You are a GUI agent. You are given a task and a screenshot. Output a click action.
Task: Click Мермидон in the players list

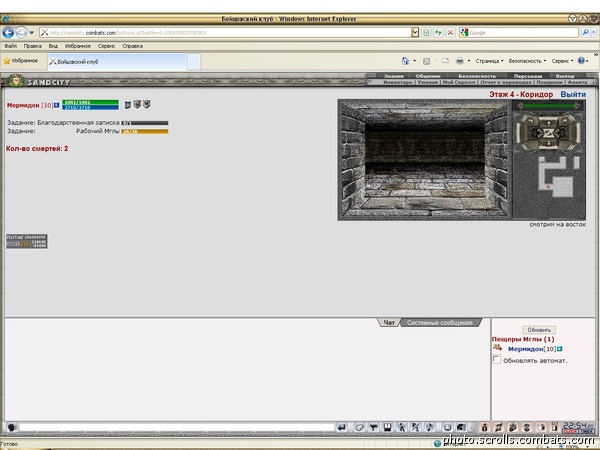(525, 349)
